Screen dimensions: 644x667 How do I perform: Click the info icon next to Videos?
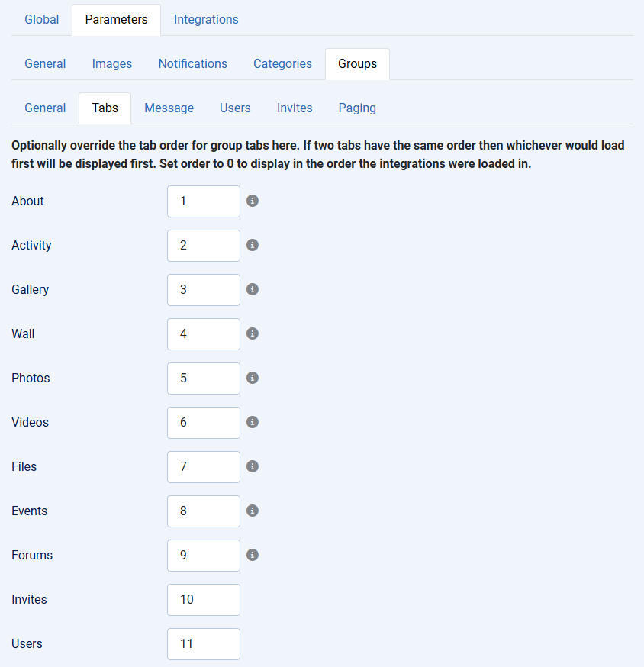(x=253, y=422)
